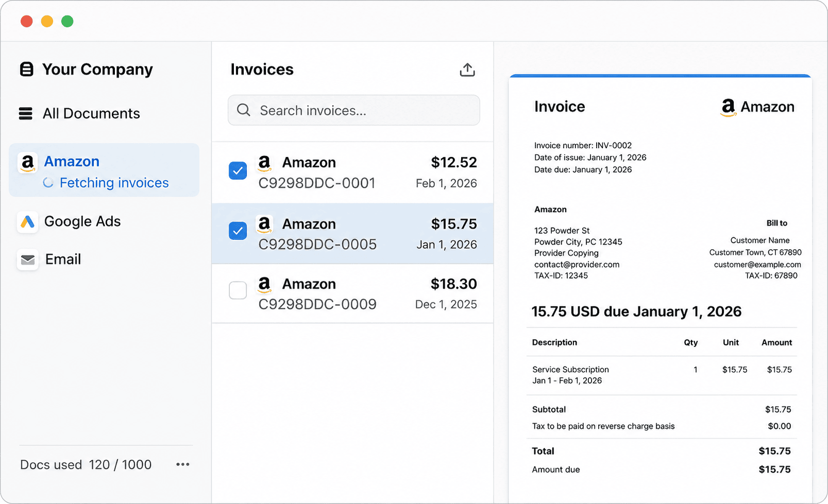
Task: Click the All Documents stack icon
Action: (x=26, y=113)
